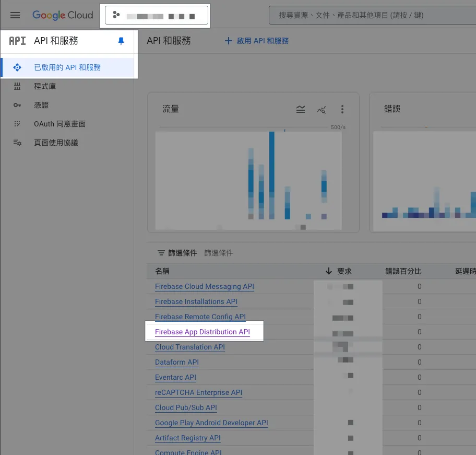Open Firebase Cloud Messaging API link

tap(205, 286)
